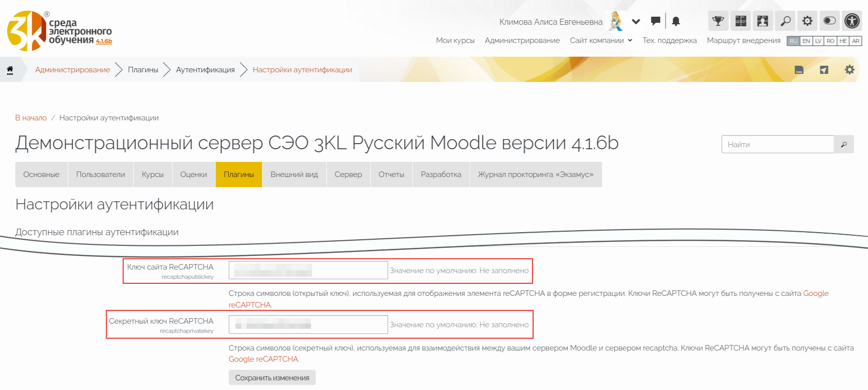Click the memory card icon in banner
Image resolution: width=868 pixels, height=390 pixels.
[x=799, y=70]
